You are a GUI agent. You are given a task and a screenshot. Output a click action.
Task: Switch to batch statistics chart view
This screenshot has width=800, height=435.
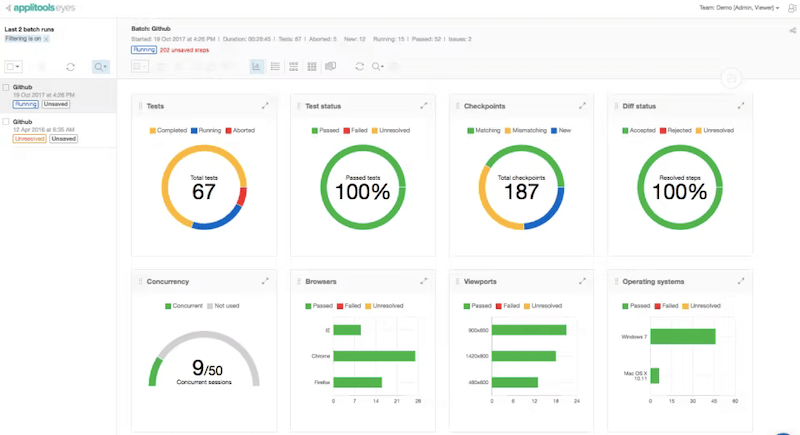pyautogui.click(x=257, y=66)
